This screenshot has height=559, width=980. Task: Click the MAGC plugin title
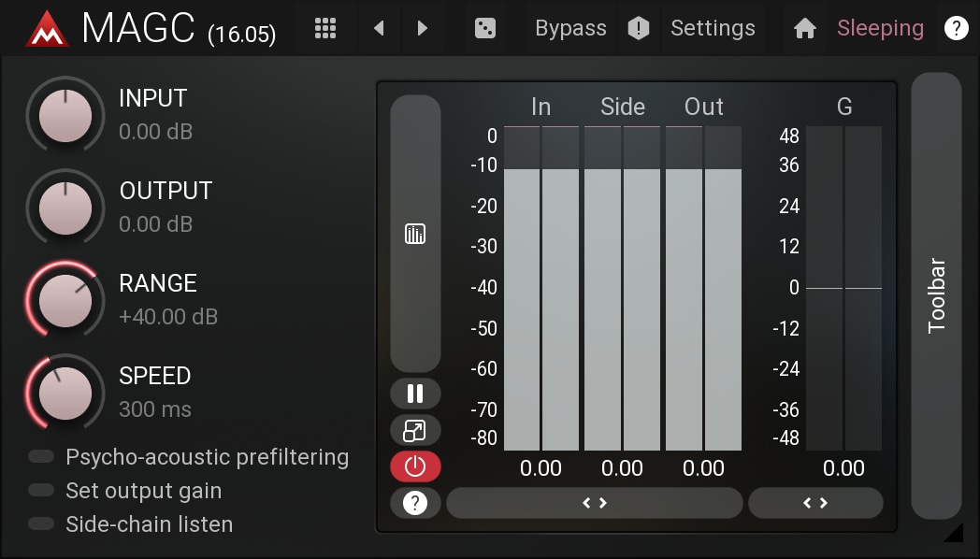[138, 29]
